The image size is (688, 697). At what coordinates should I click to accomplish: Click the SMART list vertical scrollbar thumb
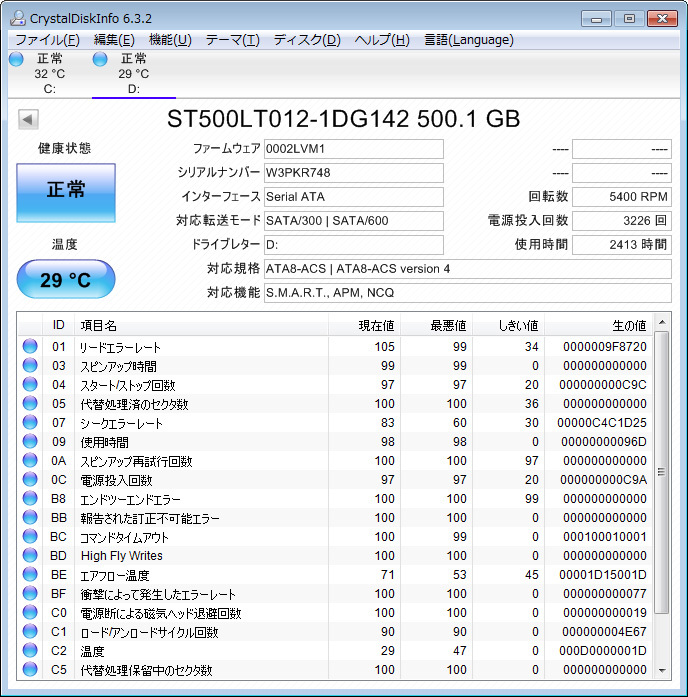[662, 473]
